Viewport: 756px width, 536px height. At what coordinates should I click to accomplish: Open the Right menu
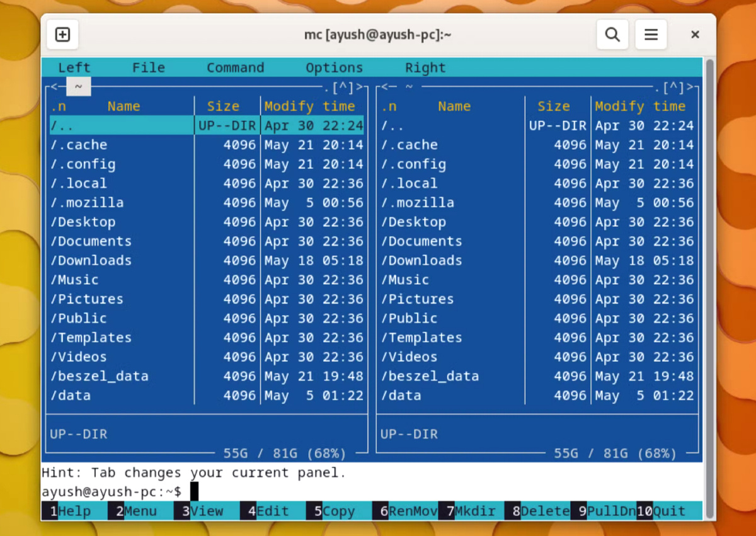pos(425,67)
